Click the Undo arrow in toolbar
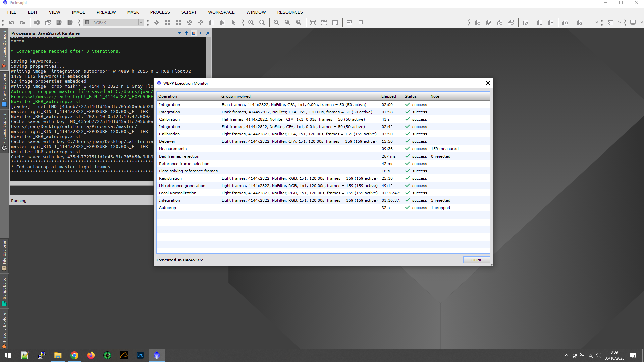Viewport: 644px width, 362px height. 11,23
